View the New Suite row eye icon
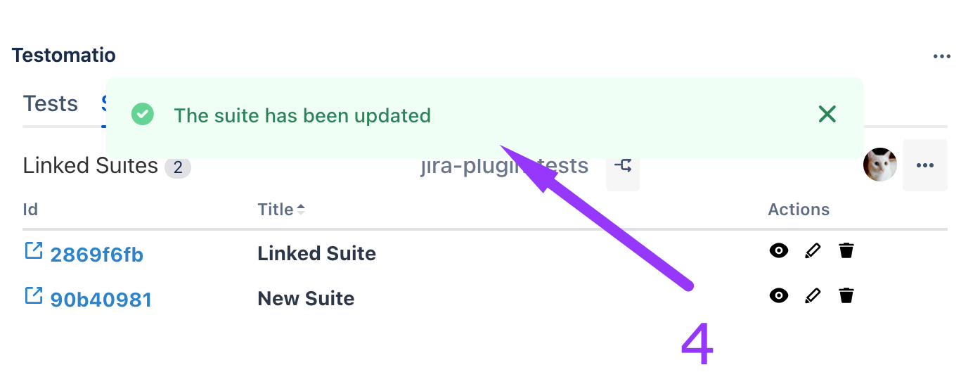 pos(778,295)
